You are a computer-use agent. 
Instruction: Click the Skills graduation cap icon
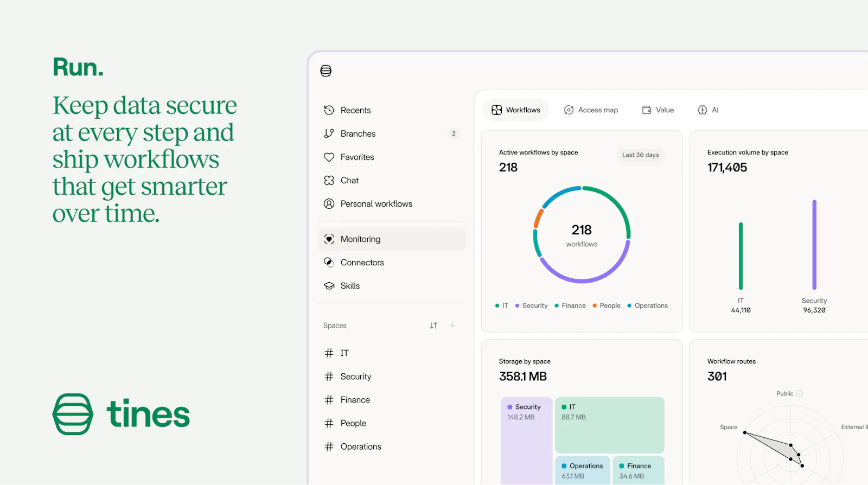point(329,285)
